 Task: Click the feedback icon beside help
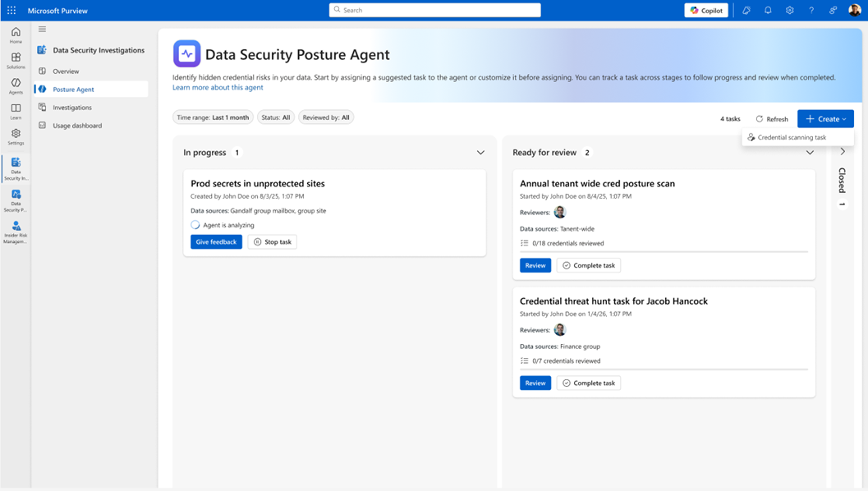tap(833, 11)
